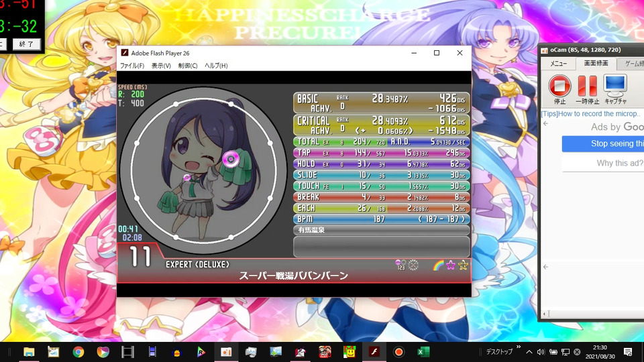The width and height of the screenshot is (644, 362).
Task: Tap the large pink ring tap note
Action: point(231,159)
